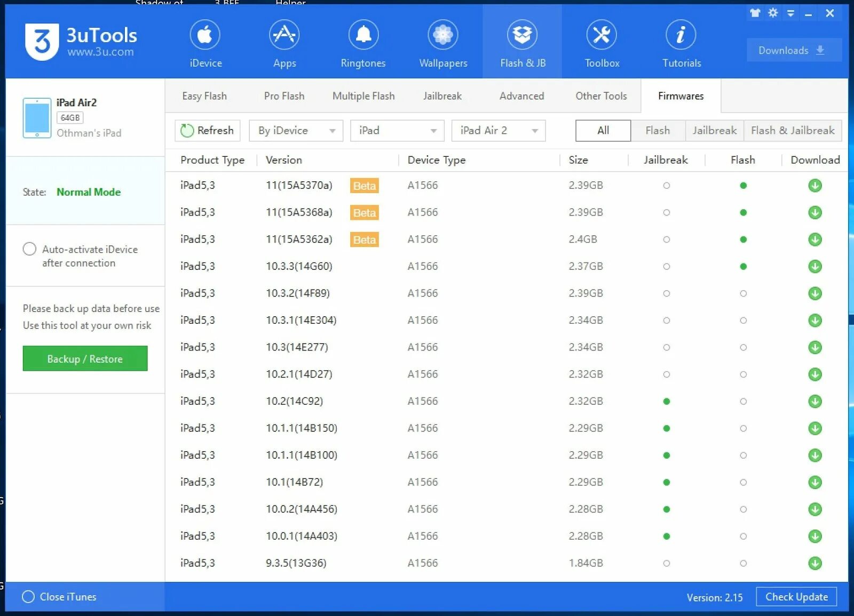
Task: Filter firmwares by All
Action: [x=603, y=131]
